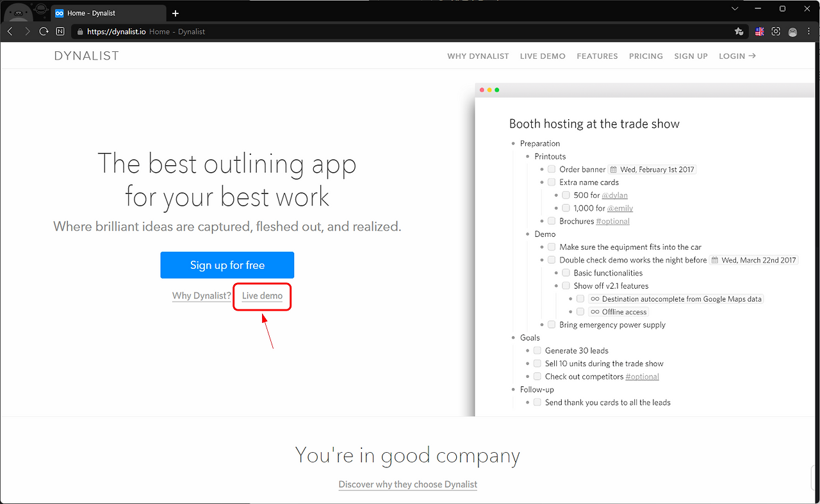Viewport: 820px width, 504px height.
Task: Click the @dylan mention link
Action: click(615, 195)
